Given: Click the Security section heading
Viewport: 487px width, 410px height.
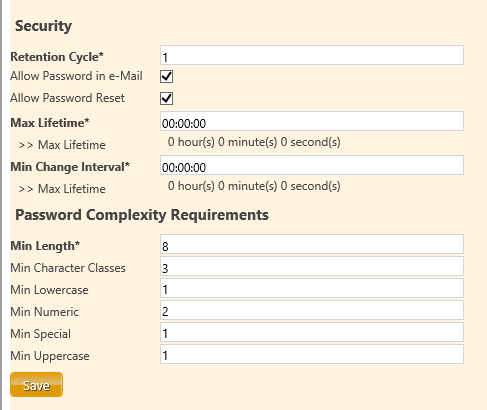Looking at the screenshot, I should [43, 26].
